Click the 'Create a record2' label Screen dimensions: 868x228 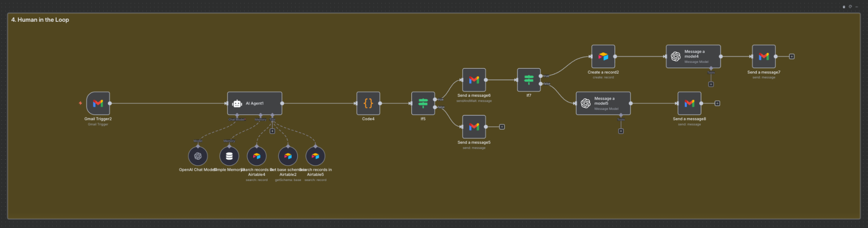[x=603, y=72]
